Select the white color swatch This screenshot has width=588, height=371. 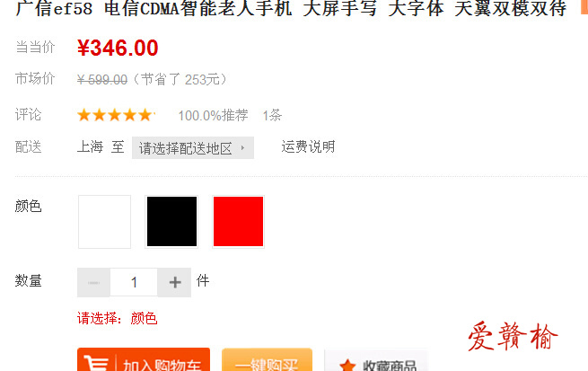click(x=105, y=222)
